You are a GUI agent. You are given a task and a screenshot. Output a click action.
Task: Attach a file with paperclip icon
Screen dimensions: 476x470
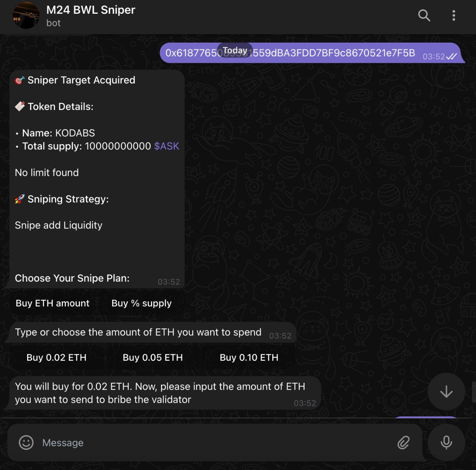coord(403,443)
